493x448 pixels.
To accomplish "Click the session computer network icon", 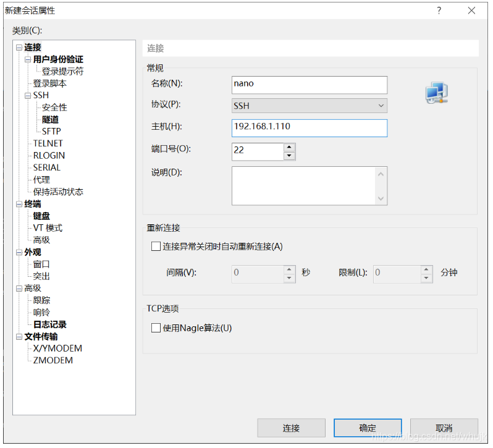I will (437, 93).
